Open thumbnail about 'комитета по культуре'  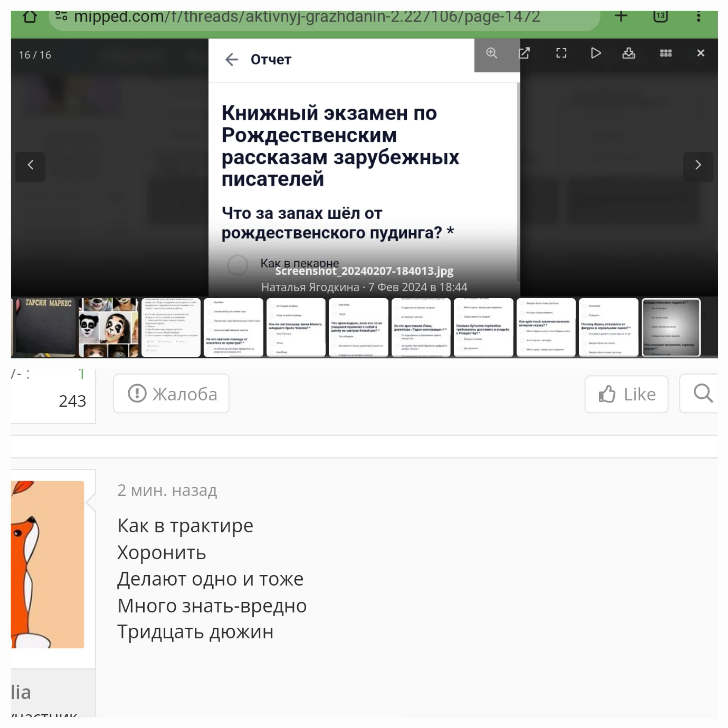[234, 327]
